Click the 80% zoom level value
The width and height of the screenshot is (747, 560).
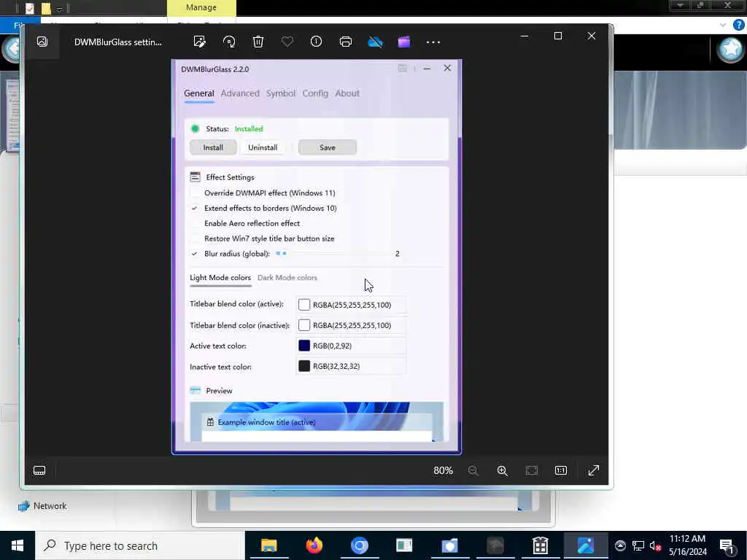click(x=443, y=470)
